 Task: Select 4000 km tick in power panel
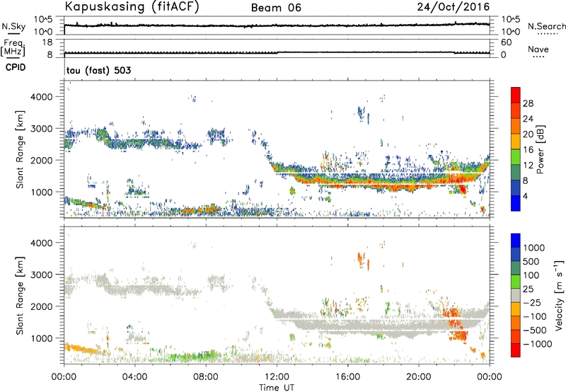click(x=41, y=97)
